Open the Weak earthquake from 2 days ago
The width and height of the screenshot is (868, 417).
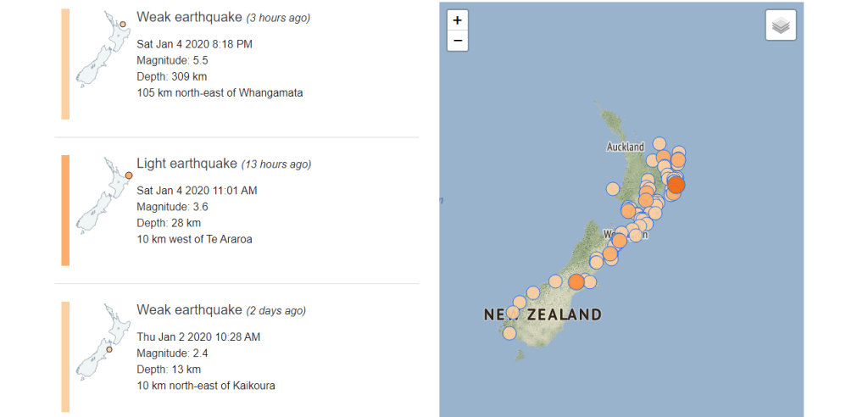pyautogui.click(x=189, y=309)
